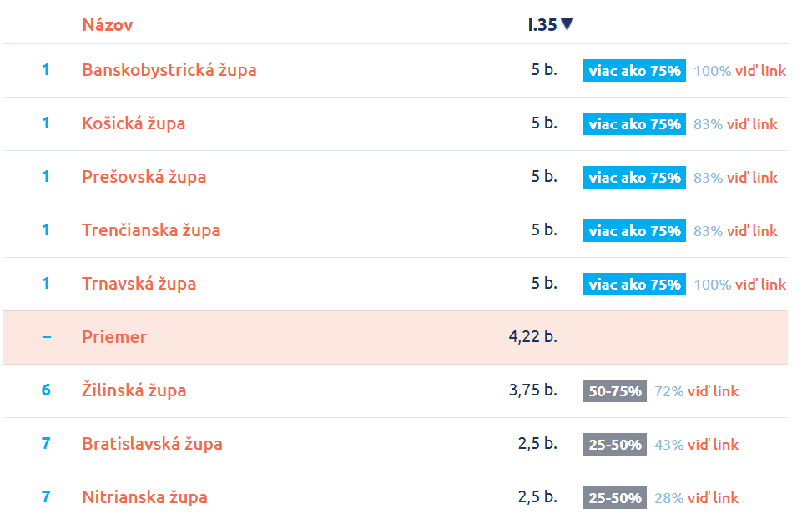812x529 pixels.
Task: Click Banskobystrická's 'viď link' link
Action: pyautogui.click(x=761, y=71)
